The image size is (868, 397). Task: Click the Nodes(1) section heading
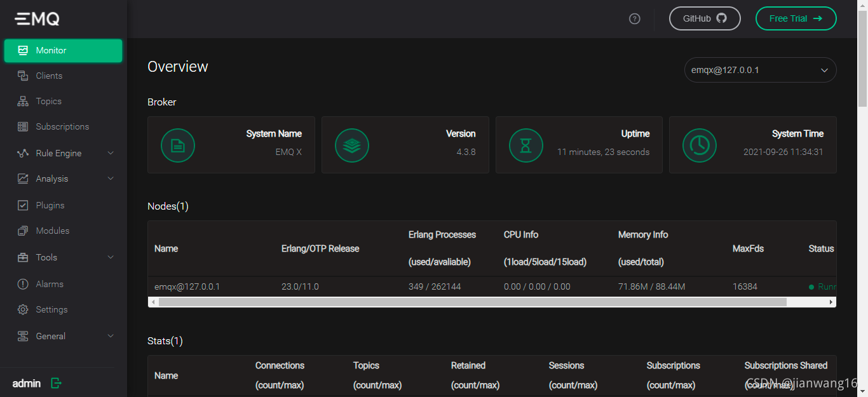168,206
